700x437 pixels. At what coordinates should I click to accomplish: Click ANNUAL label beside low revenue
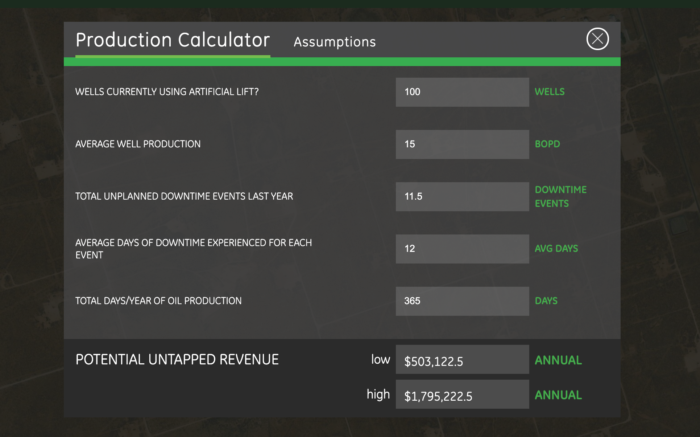pos(558,360)
